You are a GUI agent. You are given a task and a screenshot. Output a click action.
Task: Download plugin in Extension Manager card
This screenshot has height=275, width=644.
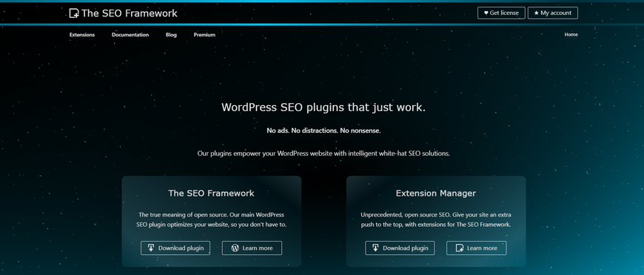click(400, 248)
